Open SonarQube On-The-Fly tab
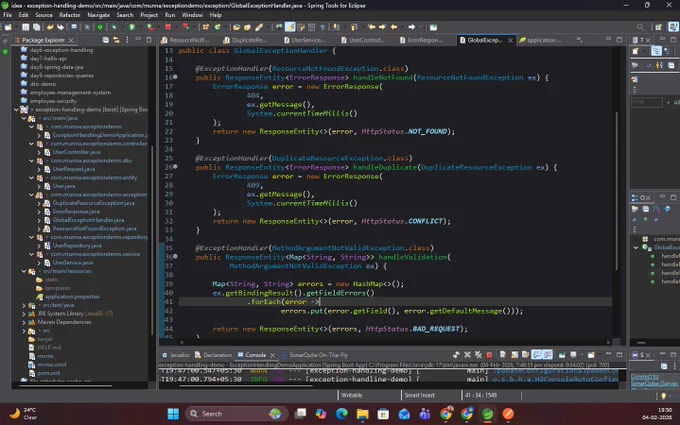 [x=314, y=355]
